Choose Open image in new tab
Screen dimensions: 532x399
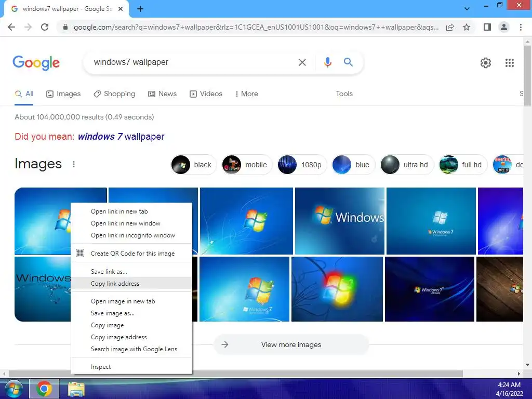tap(131, 301)
